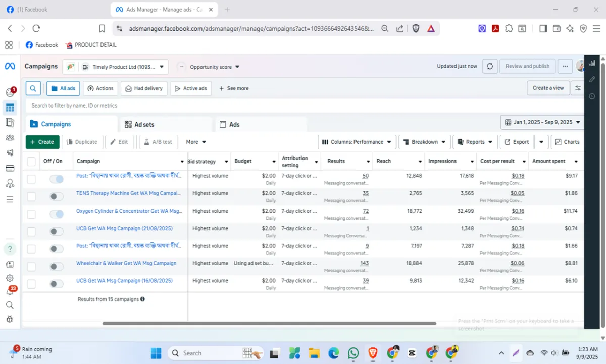The width and height of the screenshot is (606, 364).
Task: Open Billing credit card icon in sidebar
Action: [x=10, y=168]
